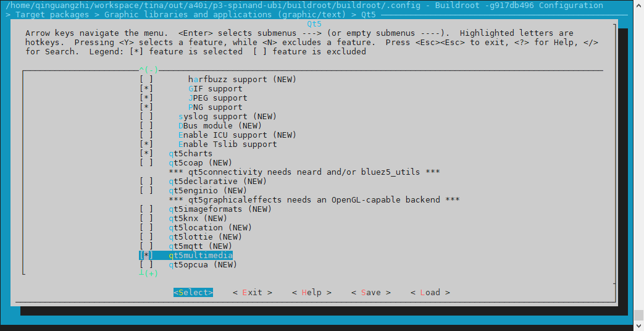Select the 'qt5location (NEW)' entry text

tap(211, 227)
